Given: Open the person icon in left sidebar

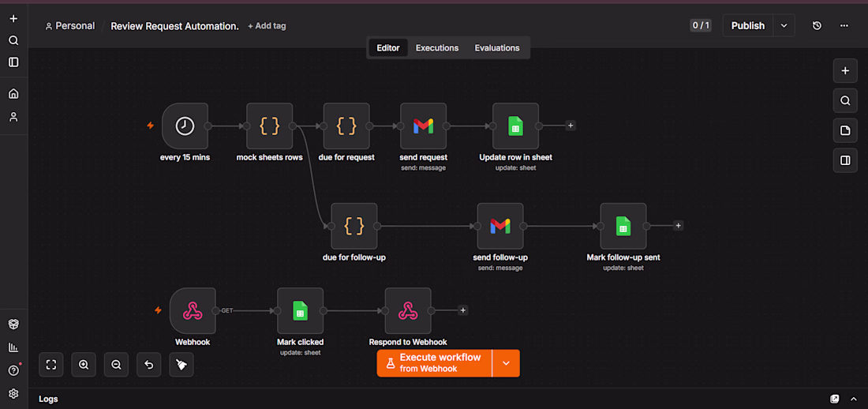Looking at the screenshot, I should coord(14,117).
